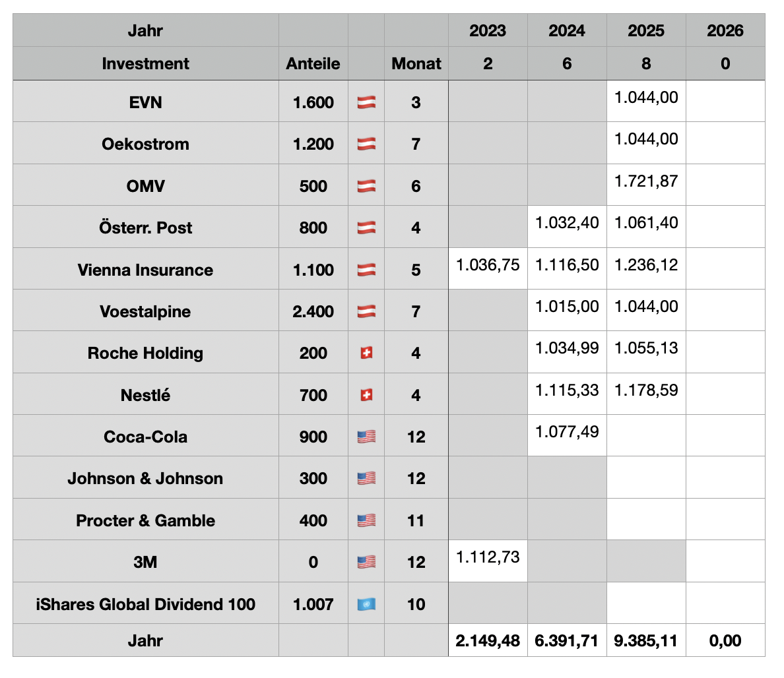This screenshot has height=678, width=784.
Task: Click the 2025 yearly total 9.385,11
Action: (x=646, y=640)
